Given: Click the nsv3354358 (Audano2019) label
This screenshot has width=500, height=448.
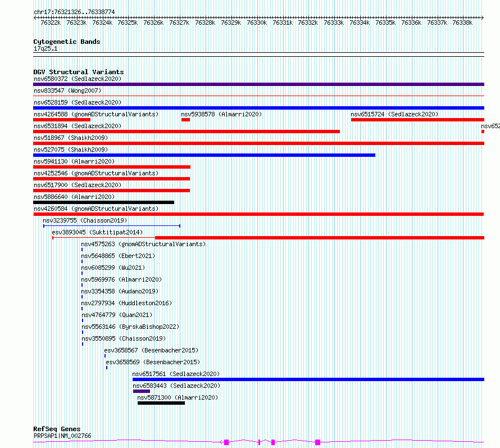Looking at the screenshot, I should click(120, 291).
